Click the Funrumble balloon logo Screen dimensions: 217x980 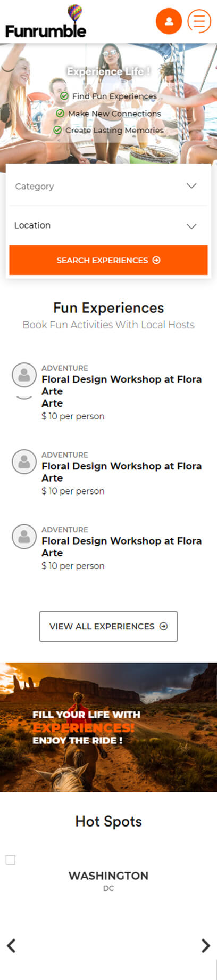[x=46, y=21]
